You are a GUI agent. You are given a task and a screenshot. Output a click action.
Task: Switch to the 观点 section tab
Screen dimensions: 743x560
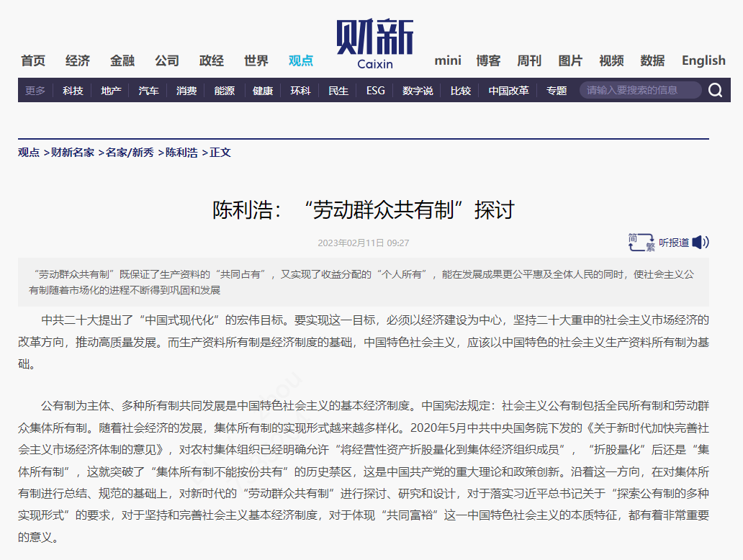(x=300, y=60)
